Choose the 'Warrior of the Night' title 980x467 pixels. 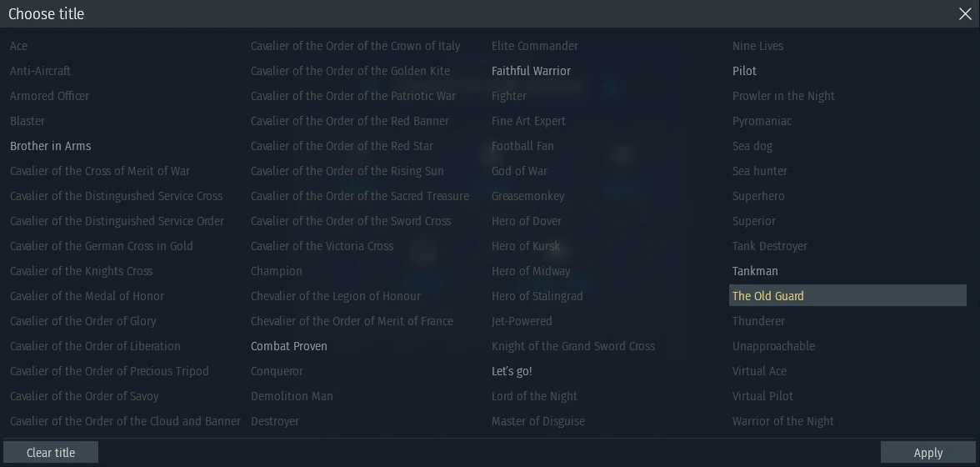(782, 421)
